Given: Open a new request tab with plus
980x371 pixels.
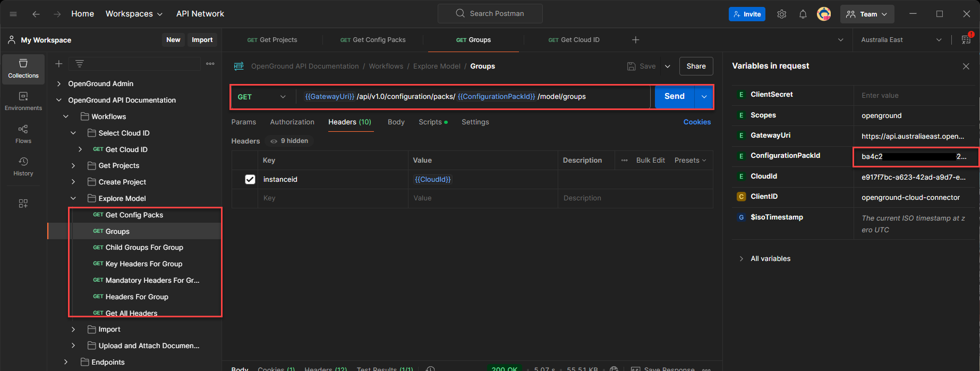Looking at the screenshot, I should (636, 40).
